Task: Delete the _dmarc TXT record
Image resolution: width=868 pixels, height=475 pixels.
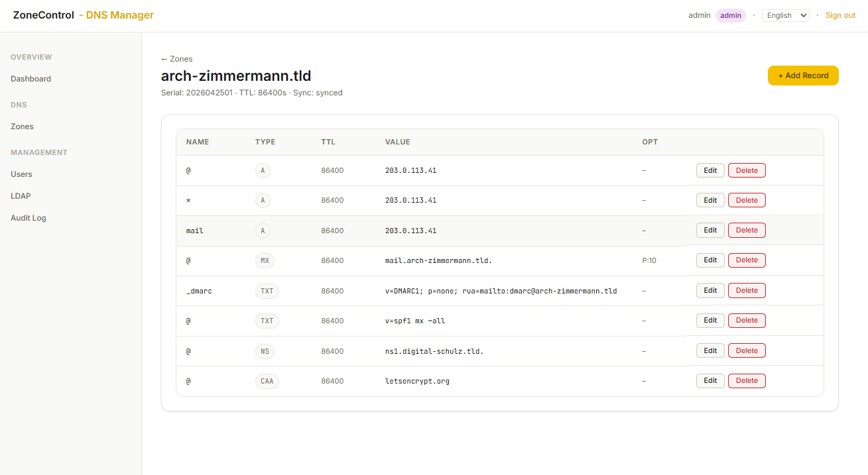Action: pos(747,291)
